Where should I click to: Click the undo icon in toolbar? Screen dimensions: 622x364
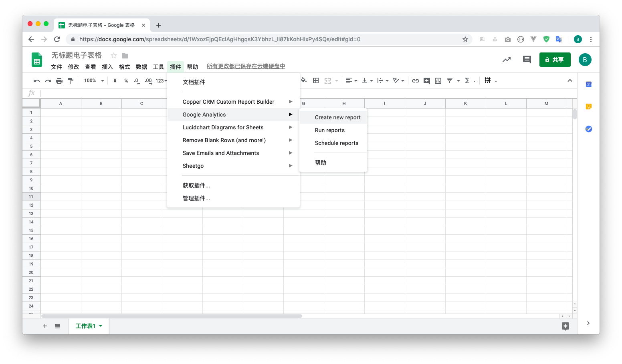(37, 81)
